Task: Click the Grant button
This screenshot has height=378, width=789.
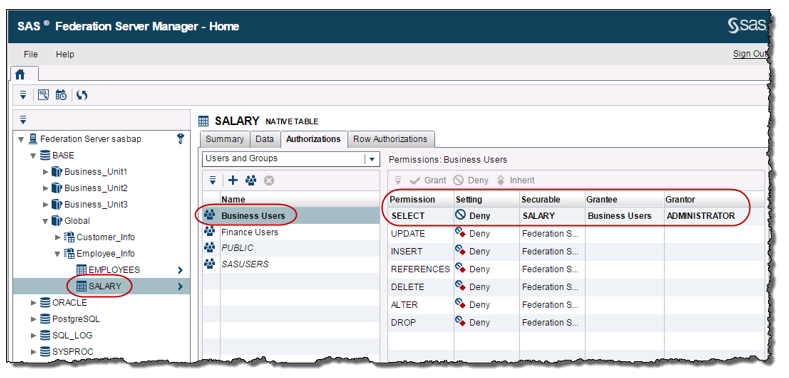Action: click(x=428, y=180)
